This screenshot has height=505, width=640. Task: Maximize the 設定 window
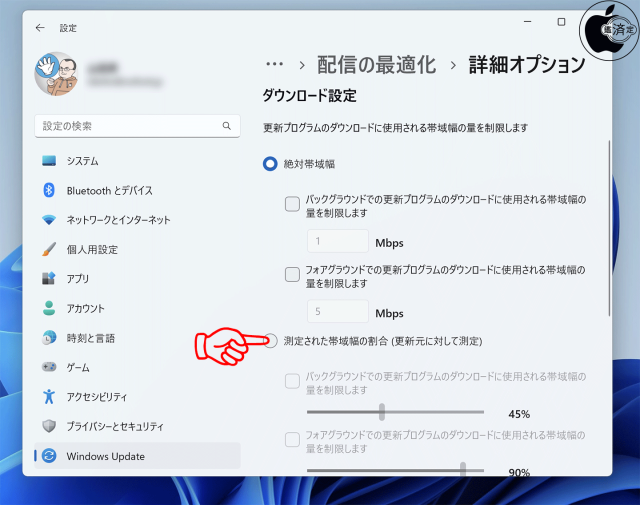point(562,22)
